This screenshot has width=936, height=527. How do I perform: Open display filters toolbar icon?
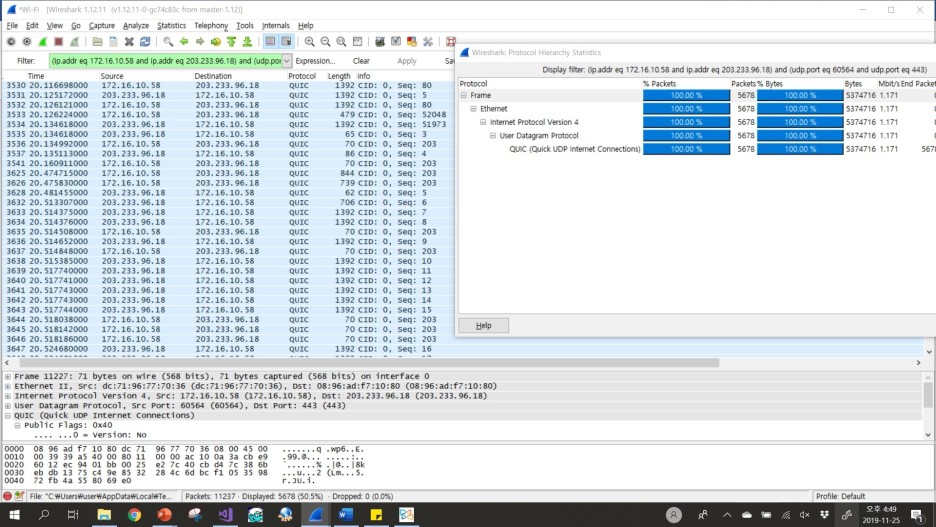point(396,41)
